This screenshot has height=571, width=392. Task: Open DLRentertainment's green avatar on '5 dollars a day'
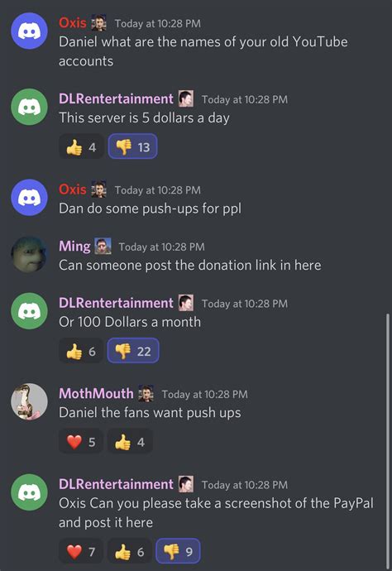(30, 107)
